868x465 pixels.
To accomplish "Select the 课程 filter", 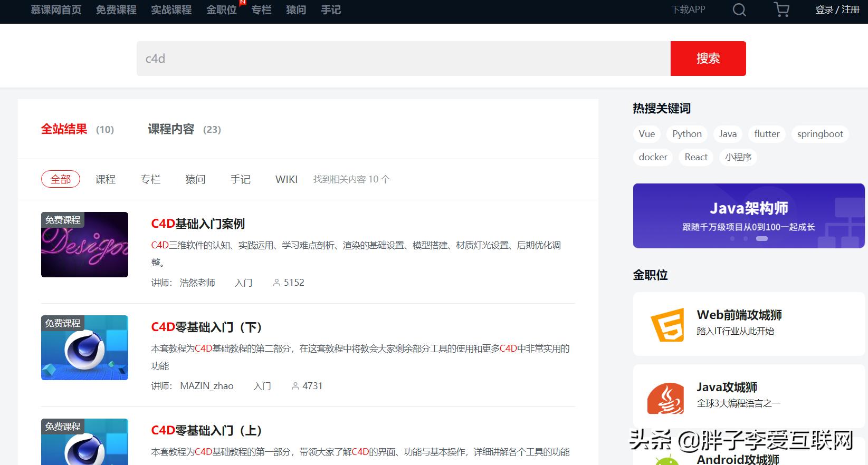I will click(x=106, y=179).
